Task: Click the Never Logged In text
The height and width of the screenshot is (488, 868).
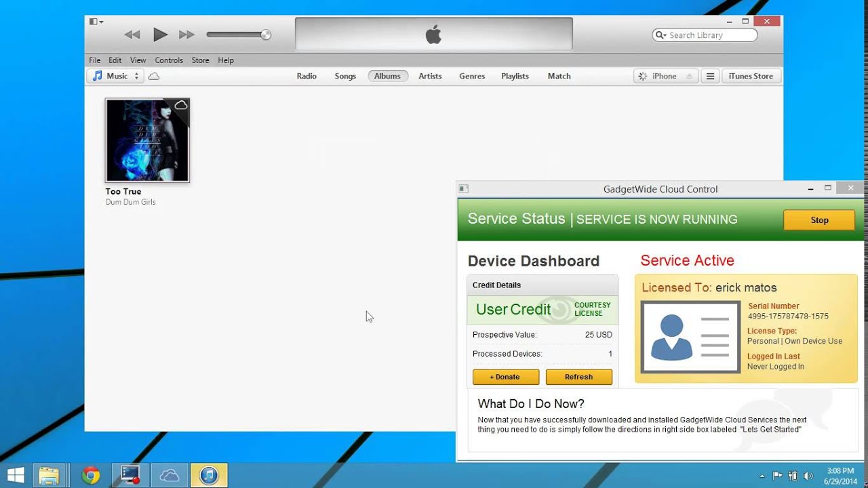Action: pyautogui.click(x=776, y=367)
